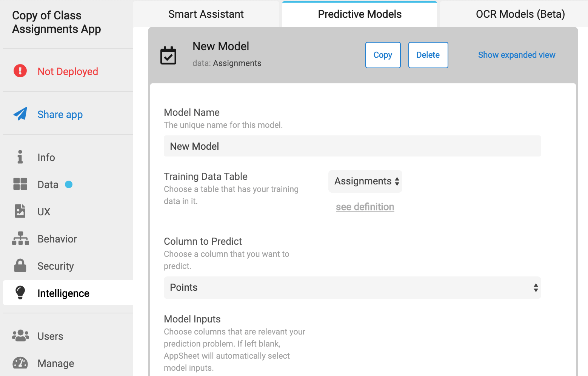Screen dimensions: 588x376
Task: Open the Training Data Table Assignments dropdown
Action: (x=365, y=181)
